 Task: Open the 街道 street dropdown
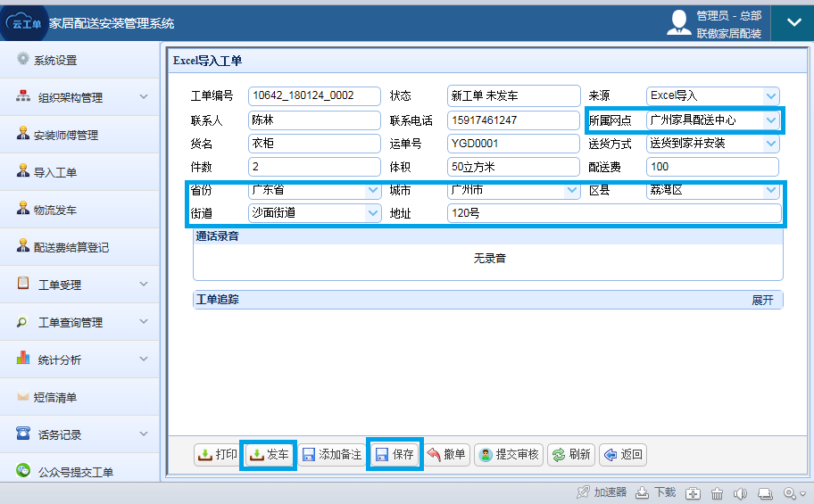click(314, 213)
